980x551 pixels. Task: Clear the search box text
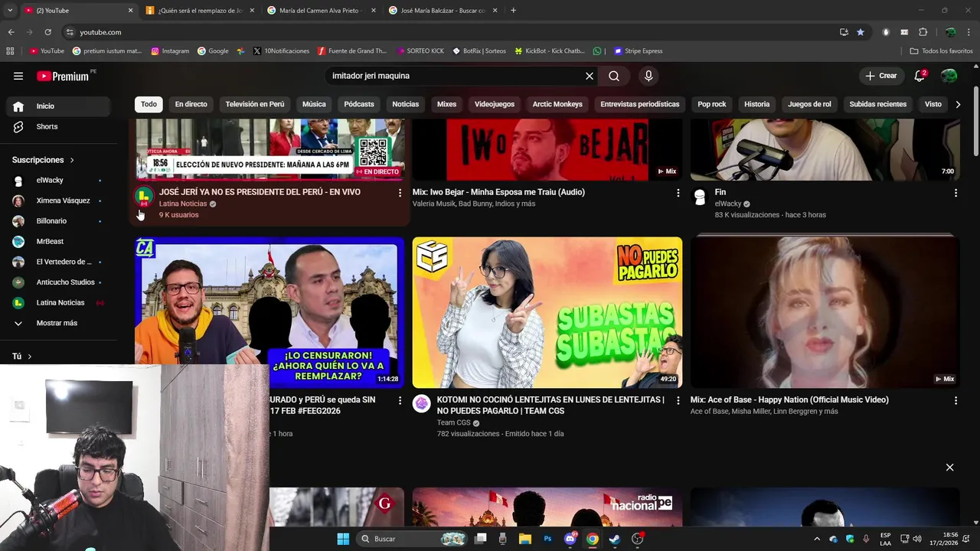(590, 76)
